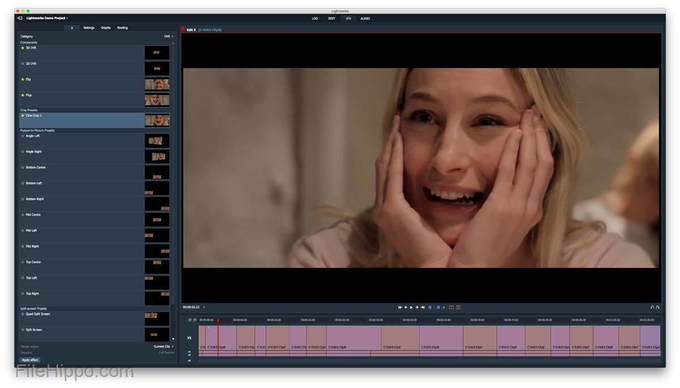Click the timeline zoom in icon
This screenshot has height=388, width=680.
point(190,320)
